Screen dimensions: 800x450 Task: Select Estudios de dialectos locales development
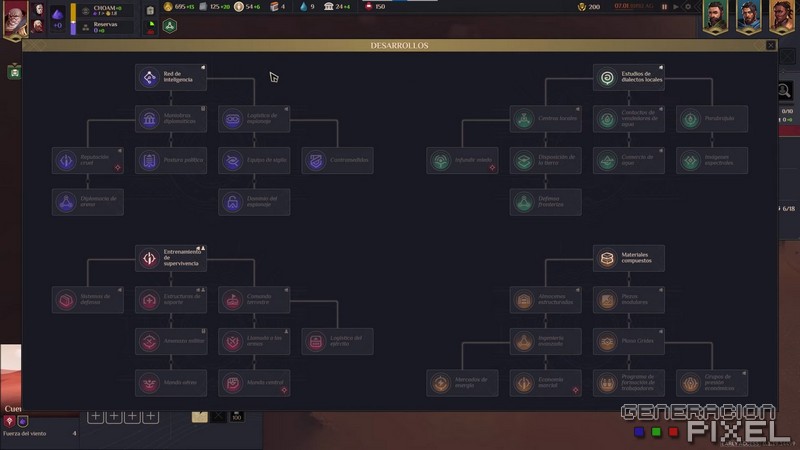pos(629,77)
